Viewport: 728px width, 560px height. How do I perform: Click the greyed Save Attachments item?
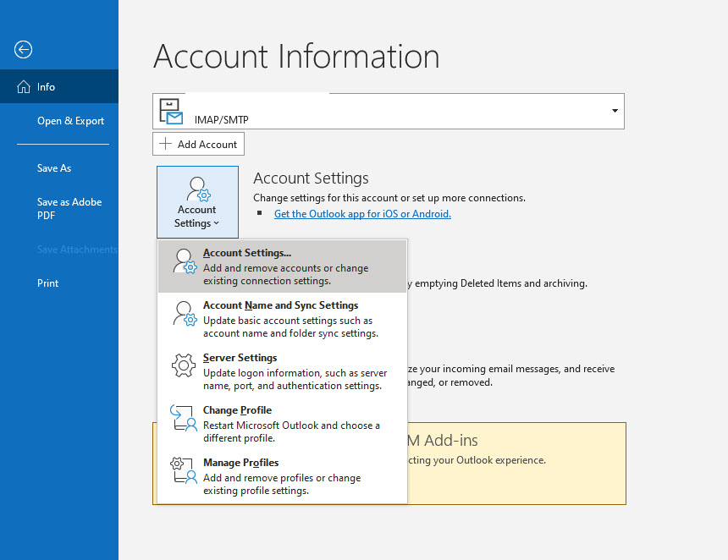77,250
